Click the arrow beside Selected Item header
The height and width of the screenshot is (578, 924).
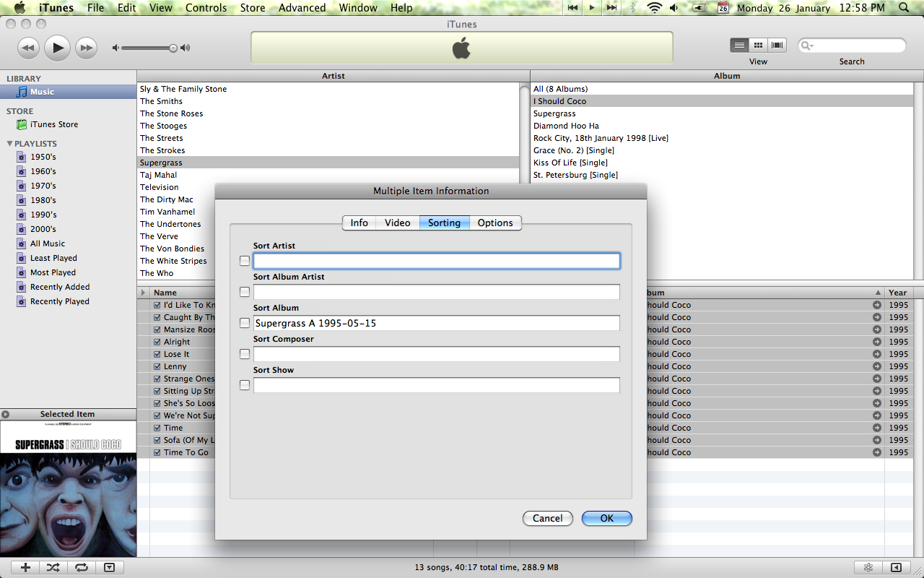pyautogui.click(x=5, y=414)
